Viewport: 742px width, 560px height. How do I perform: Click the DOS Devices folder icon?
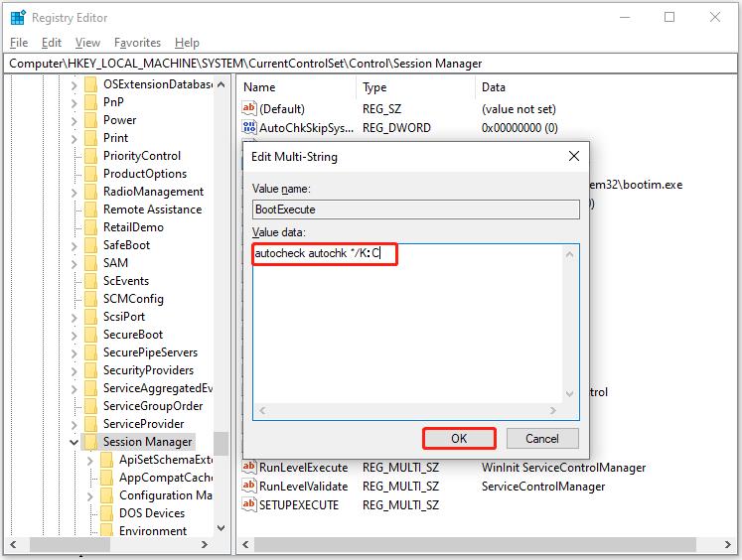(106, 513)
